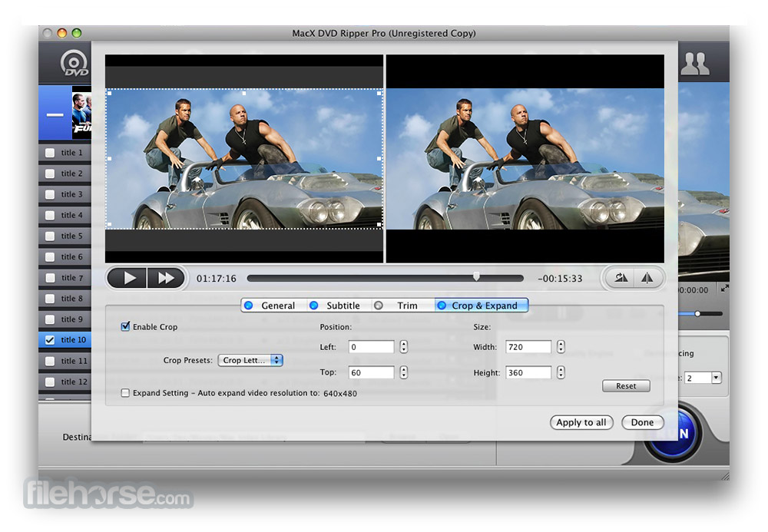Click the Top position stepper
768x532 pixels.
[x=404, y=372]
